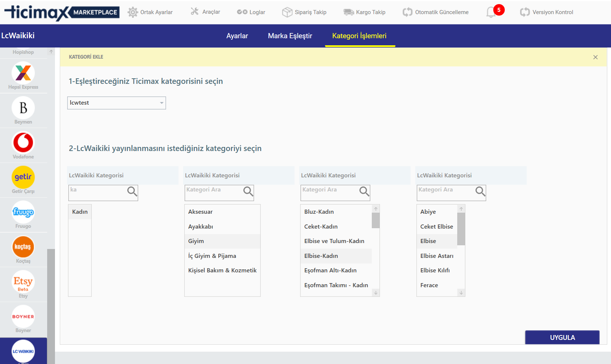The height and width of the screenshot is (364, 611).
Task: Select the Kategori İşlemleri tab
Action: click(x=360, y=36)
